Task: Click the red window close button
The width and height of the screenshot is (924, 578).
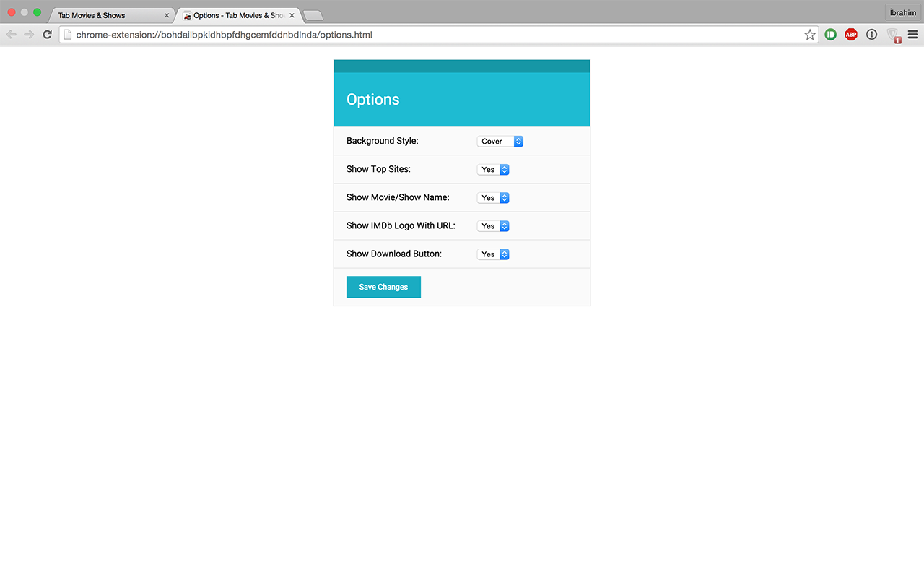Action: 12,12
